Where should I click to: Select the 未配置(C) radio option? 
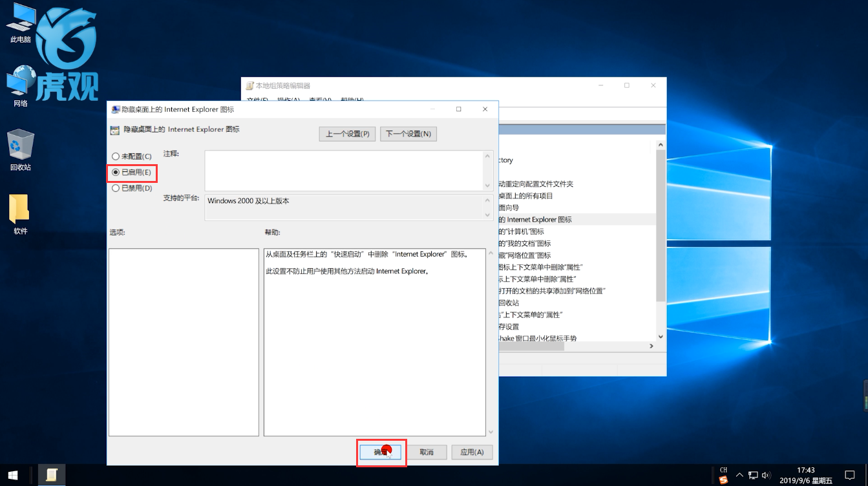click(132, 156)
